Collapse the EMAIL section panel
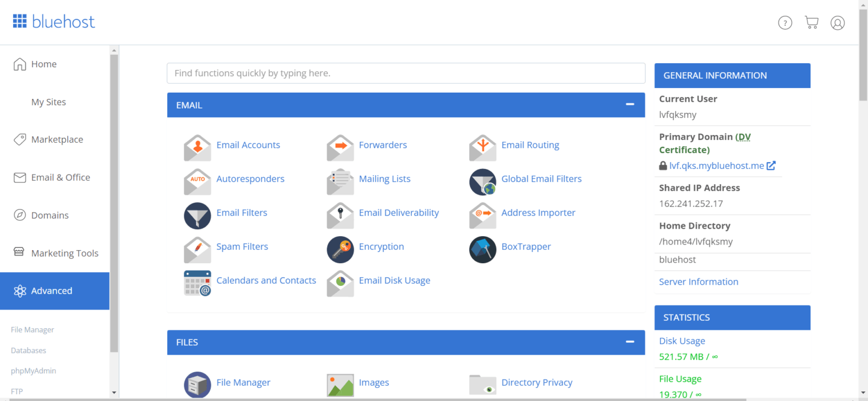868x401 pixels. [629, 104]
